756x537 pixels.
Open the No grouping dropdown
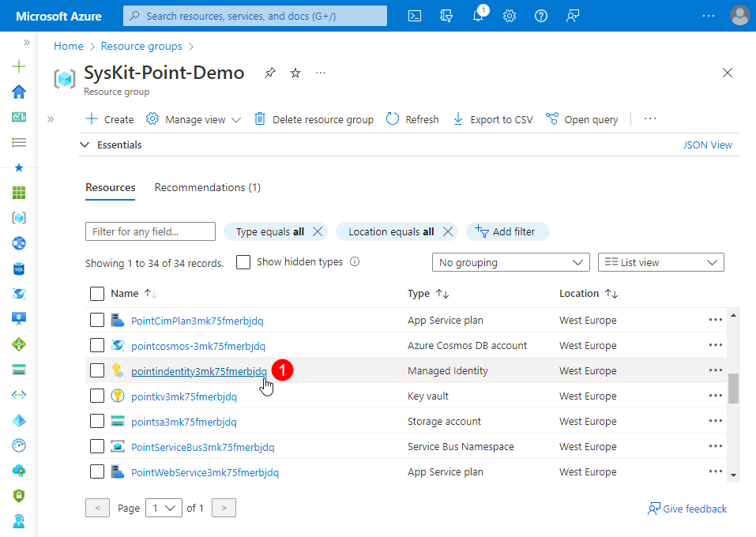[510, 261]
